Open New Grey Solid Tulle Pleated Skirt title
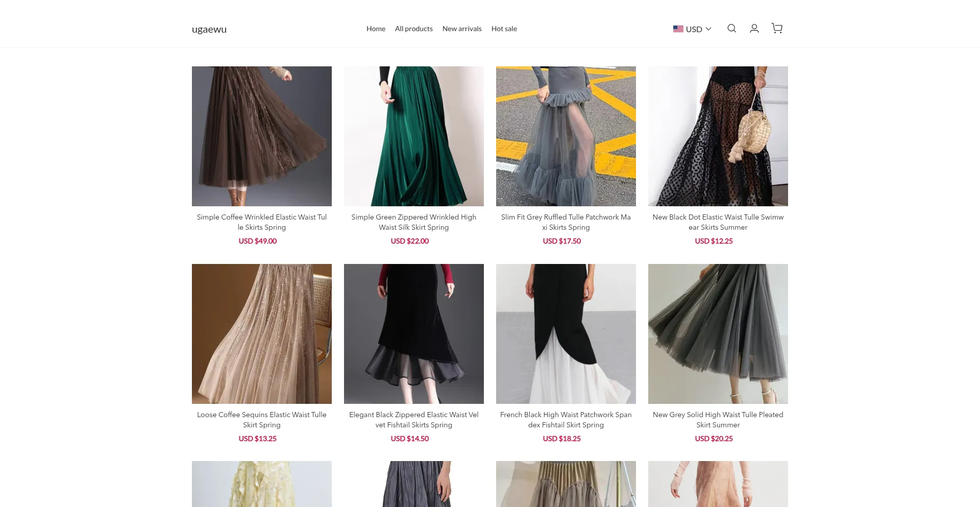This screenshot has height=507, width=980. [718, 420]
